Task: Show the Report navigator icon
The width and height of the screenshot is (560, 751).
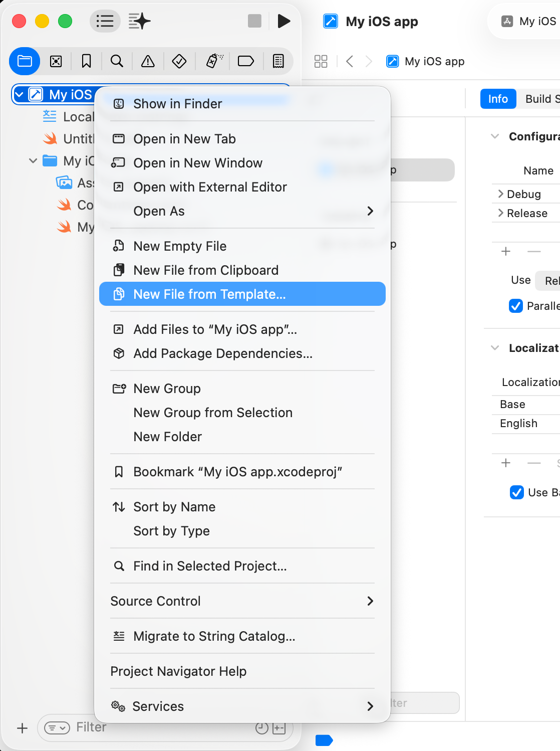Action: [278, 61]
